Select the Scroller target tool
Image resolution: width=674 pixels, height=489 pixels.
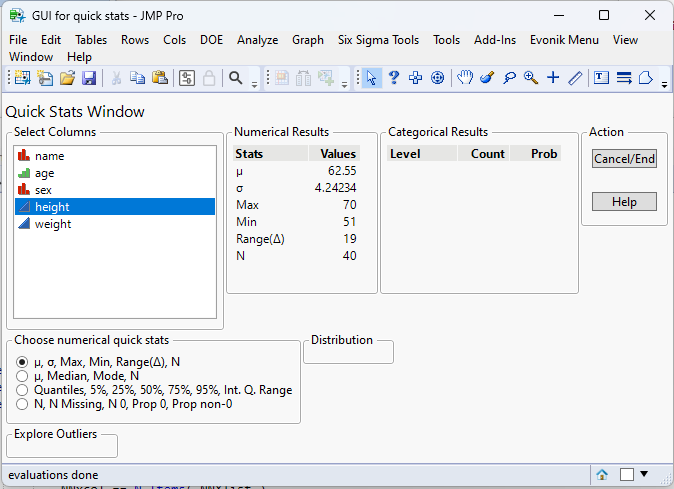pyautogui.click(x=437, y=78)
